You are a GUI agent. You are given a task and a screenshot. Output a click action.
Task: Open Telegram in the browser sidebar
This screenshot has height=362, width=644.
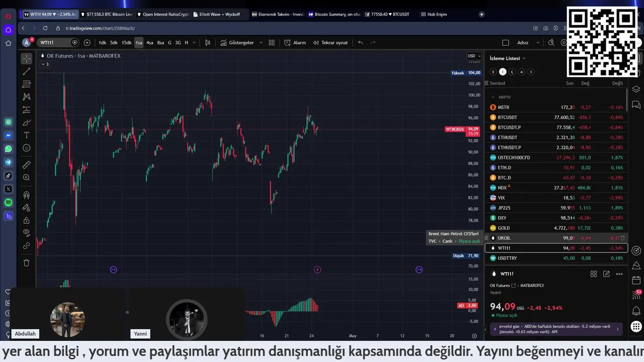pyautogui.click(x=9, y=162)
